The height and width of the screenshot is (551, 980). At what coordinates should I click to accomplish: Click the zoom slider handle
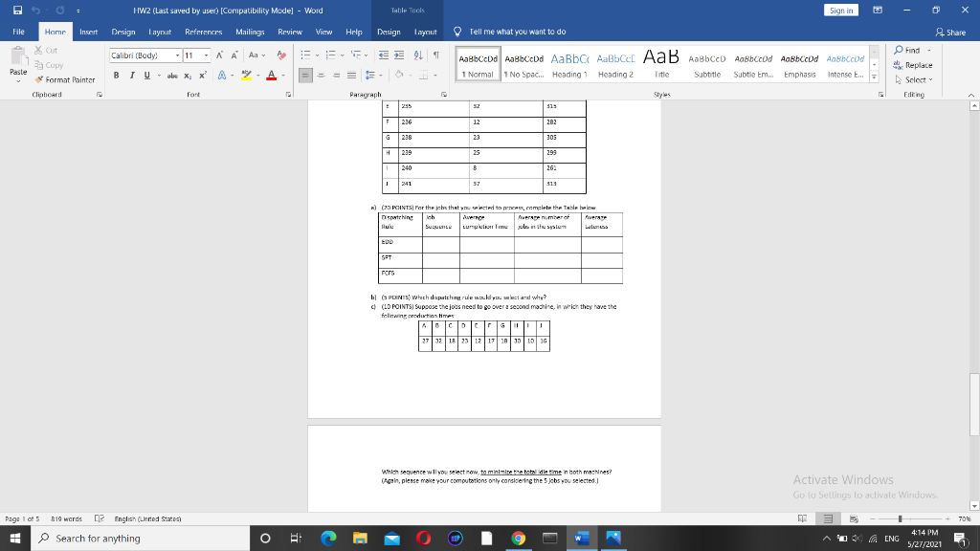[x=900, y=518]
